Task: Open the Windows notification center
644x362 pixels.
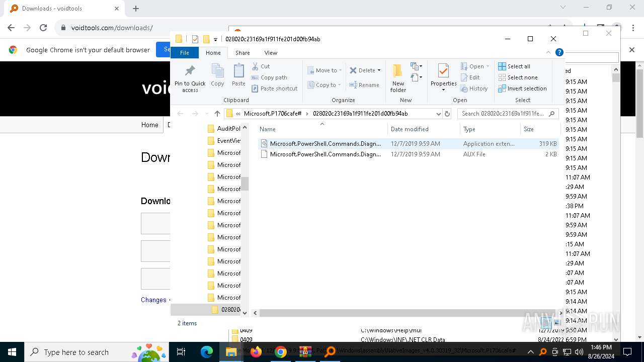Action: pos(627,352)
